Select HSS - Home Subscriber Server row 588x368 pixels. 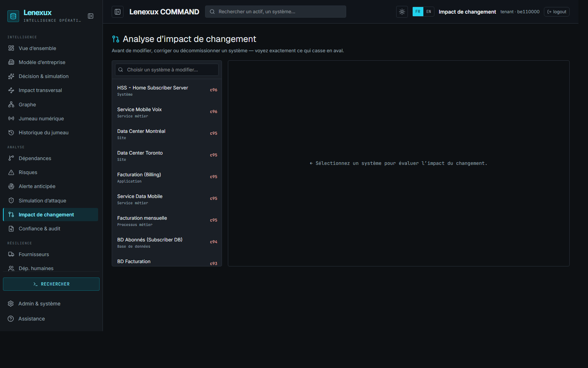167,90
